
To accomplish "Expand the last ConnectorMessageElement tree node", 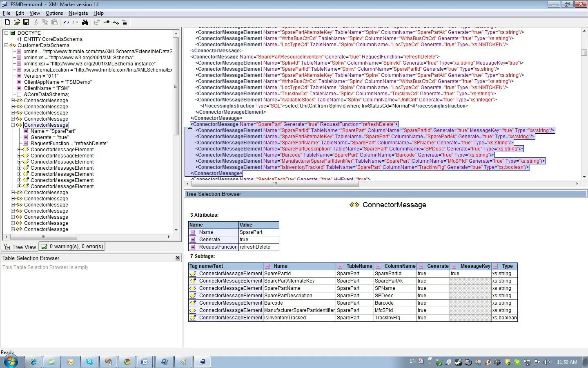I will [x=19, y=186].
